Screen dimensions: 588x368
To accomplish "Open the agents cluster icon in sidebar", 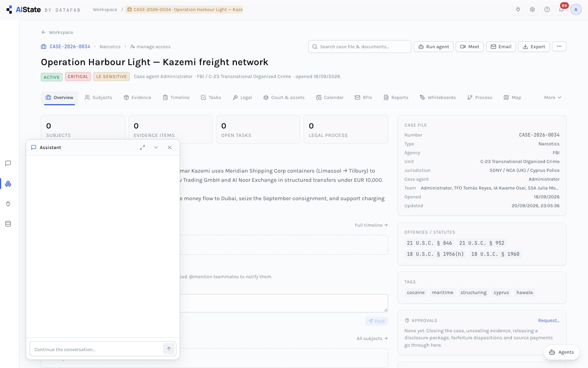I will [8, 184].
